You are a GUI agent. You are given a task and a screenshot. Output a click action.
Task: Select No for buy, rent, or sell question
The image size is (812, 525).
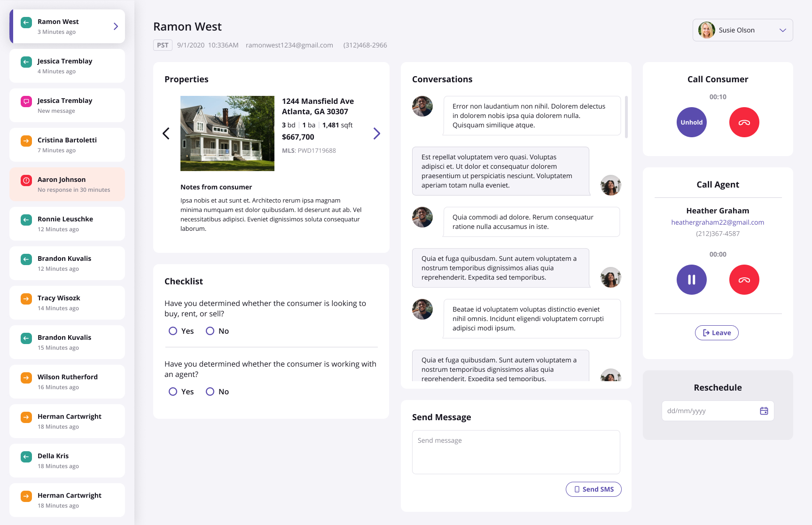pos(210,331)
